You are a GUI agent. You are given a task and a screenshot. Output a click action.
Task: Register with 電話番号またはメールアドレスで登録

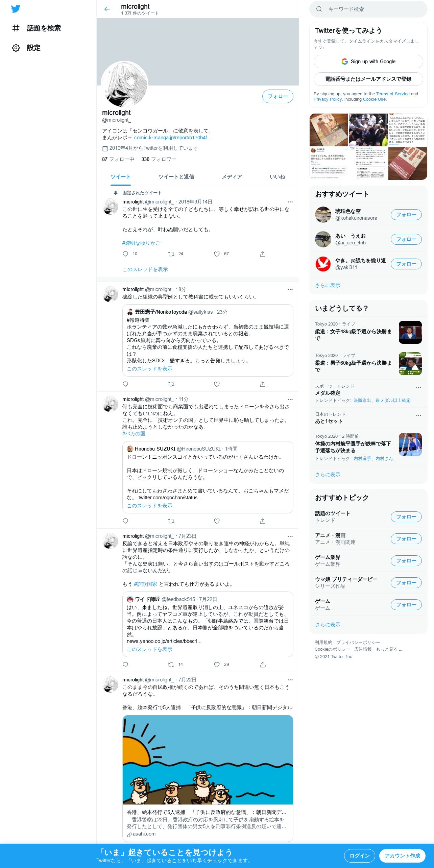click(x=368, y=79)
